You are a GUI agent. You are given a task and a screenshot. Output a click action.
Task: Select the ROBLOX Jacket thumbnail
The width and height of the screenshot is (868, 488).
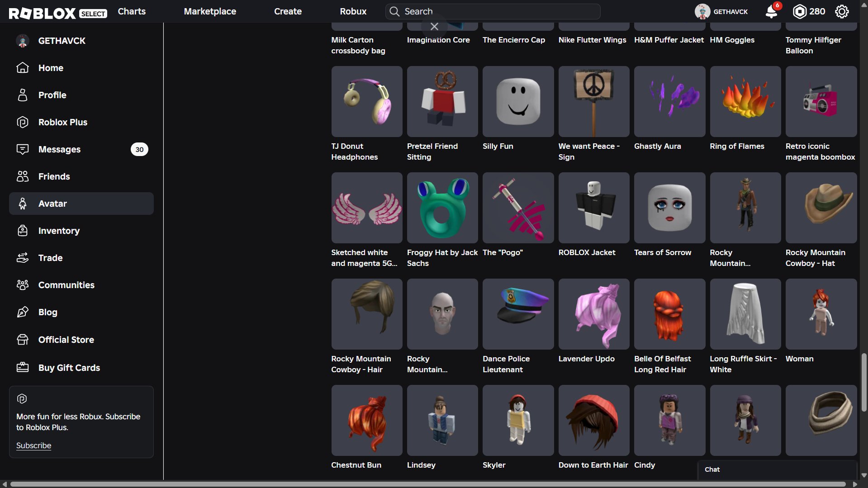[594, 208]
